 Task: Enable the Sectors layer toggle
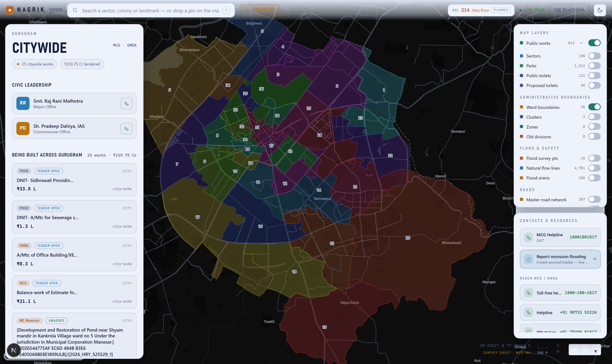(x=594, y=56)
